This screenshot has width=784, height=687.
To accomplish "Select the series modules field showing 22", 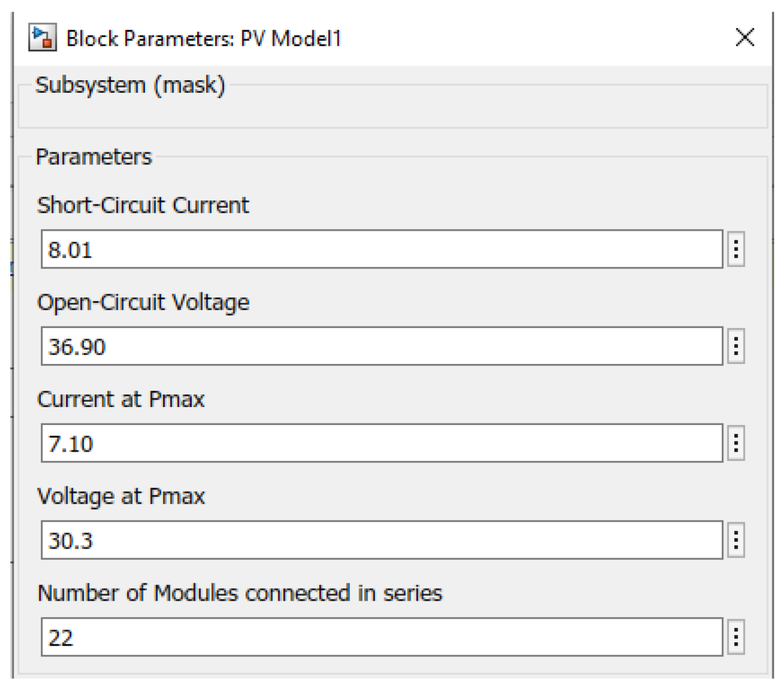I will coord(382,637).
